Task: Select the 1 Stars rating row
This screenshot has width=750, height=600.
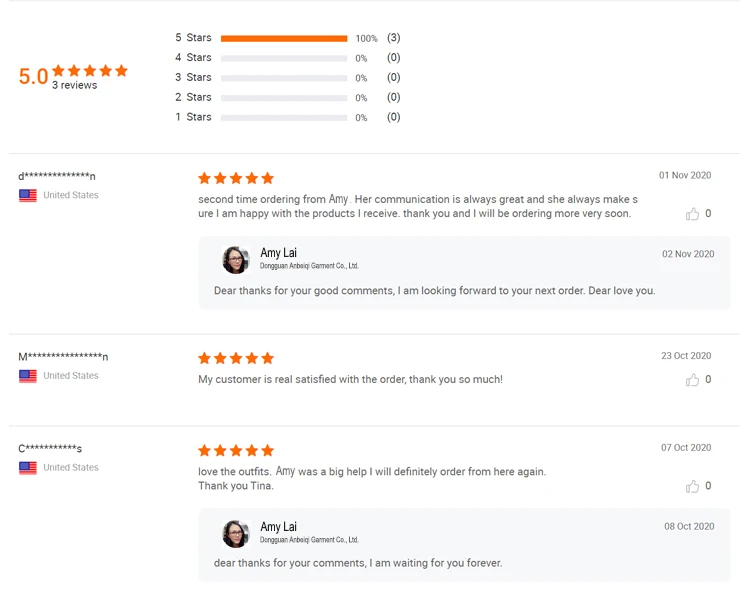Action: tap(193, 117)
